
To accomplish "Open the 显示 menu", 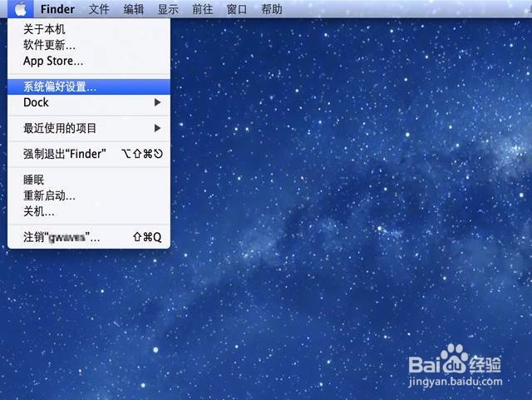I will (168, 9).
